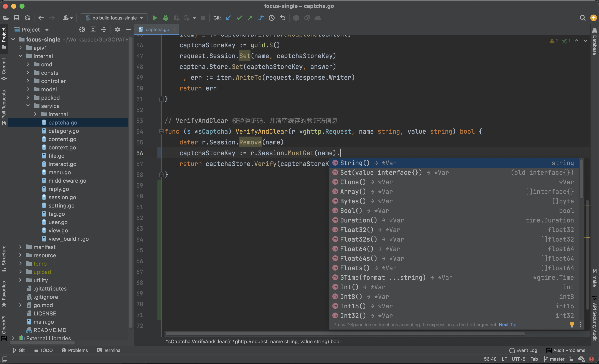Toggle the Structure tool window
This screenshot has width=599, height=364.
click(4, 257)
